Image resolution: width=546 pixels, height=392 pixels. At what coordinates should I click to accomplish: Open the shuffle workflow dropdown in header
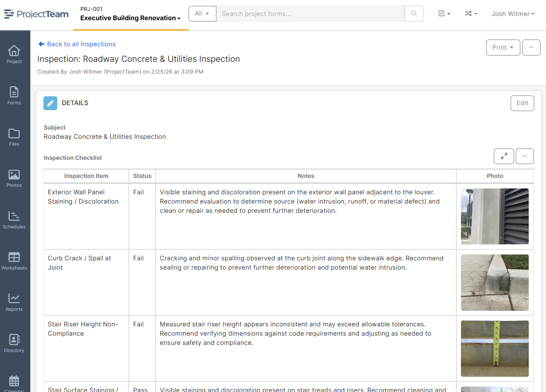471,13
